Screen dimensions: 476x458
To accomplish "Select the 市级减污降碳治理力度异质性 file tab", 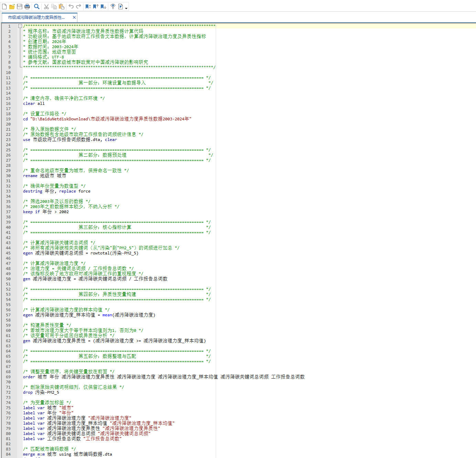I will coord(36,17).
